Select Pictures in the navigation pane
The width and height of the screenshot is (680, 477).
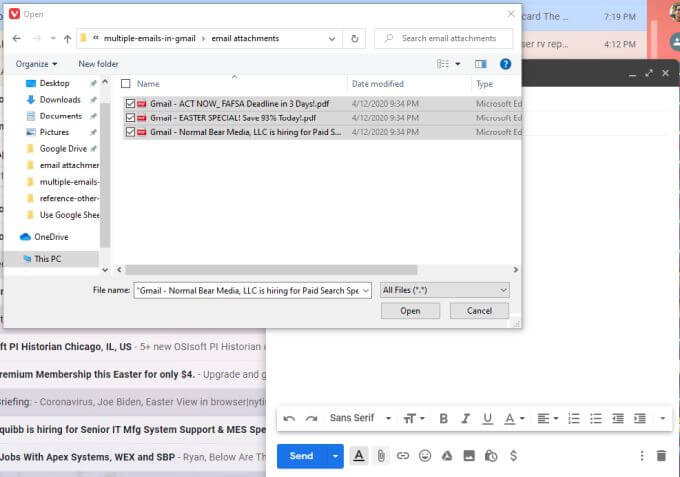(x=54, y=132)
